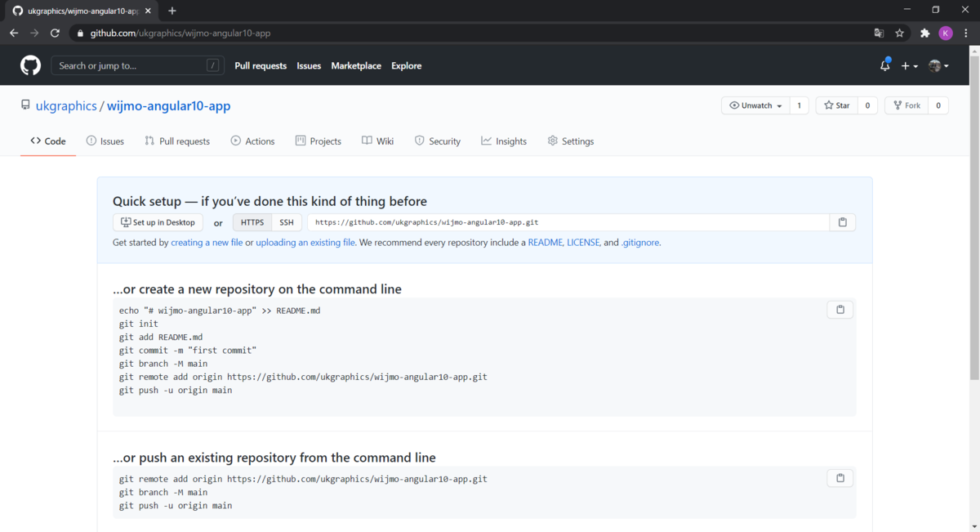980x532 pixels.
Task: Click the uploading an existing file link
Action: tap(305, 243)
